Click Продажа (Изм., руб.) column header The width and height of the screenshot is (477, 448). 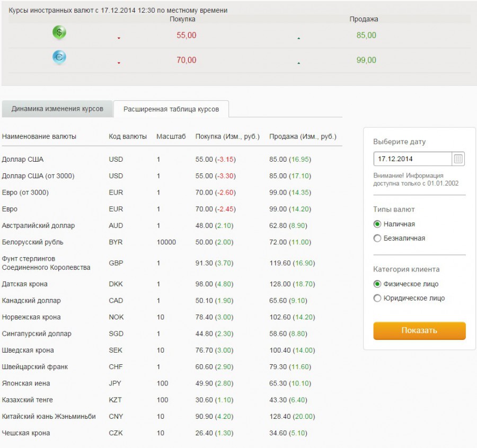click(303, 136)
